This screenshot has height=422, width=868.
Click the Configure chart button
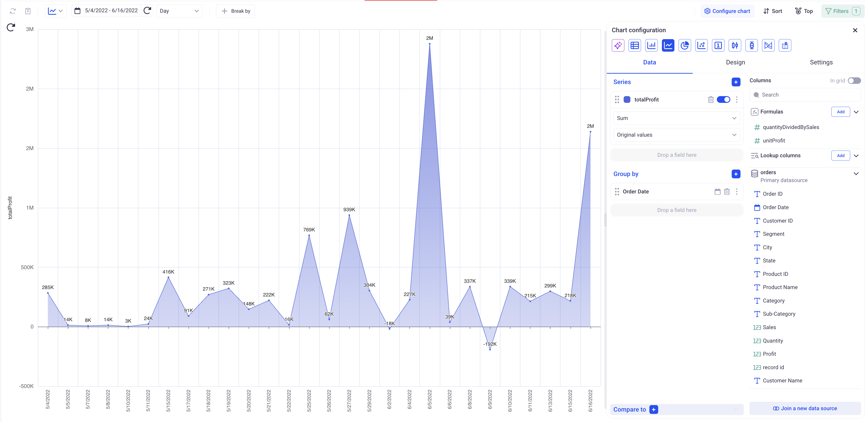(727, 11)
